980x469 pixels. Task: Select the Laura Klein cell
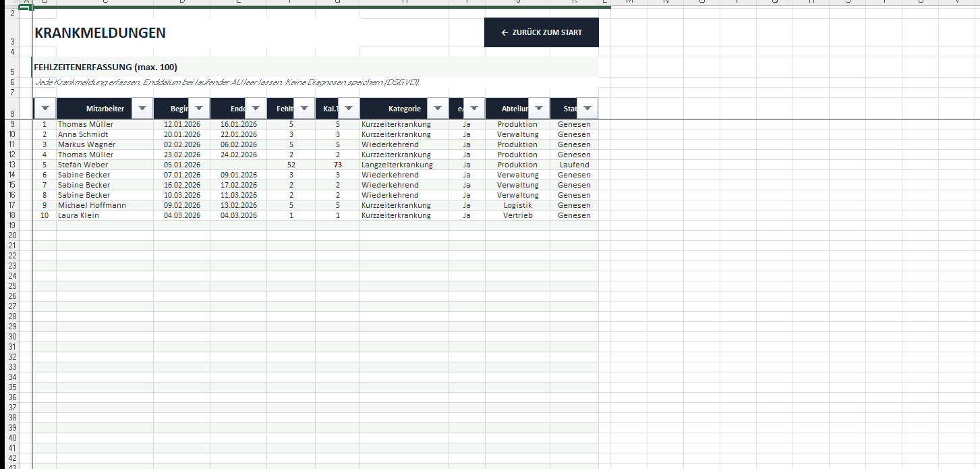[104, 215]
